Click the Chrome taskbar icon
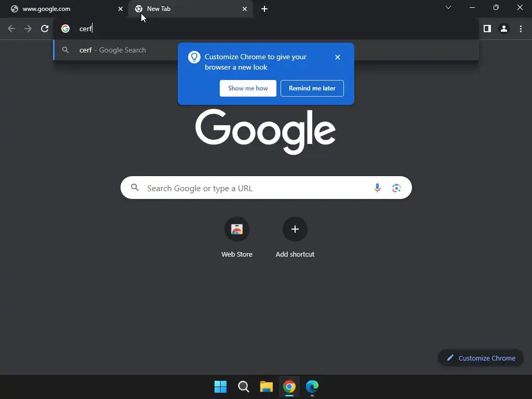This screenshot has height=399, width=532. coord(289,387)
